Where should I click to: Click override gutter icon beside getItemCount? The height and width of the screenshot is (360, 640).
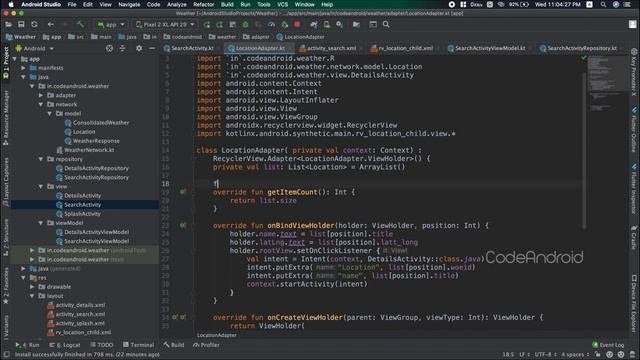pyautogui.click(x=183, y=192)
